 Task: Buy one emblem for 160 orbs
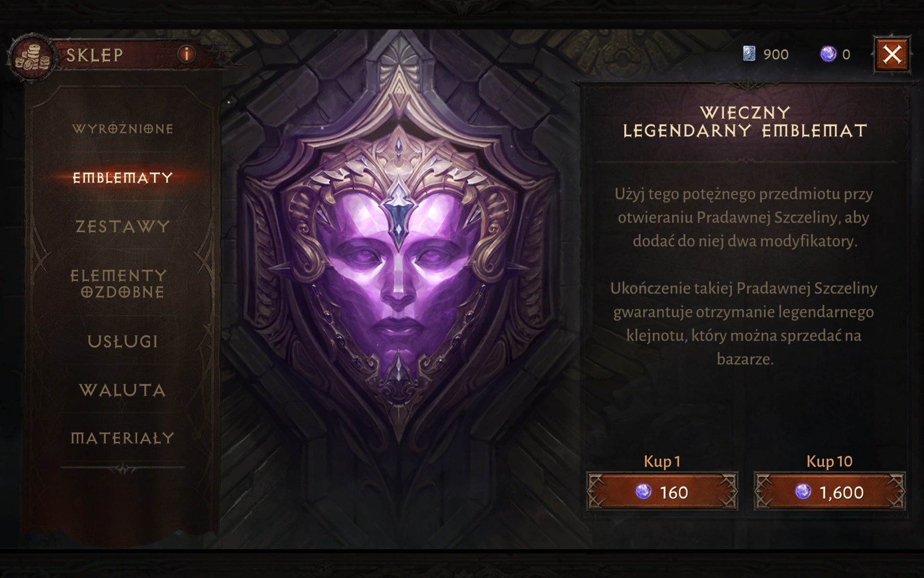coord(662,492)
